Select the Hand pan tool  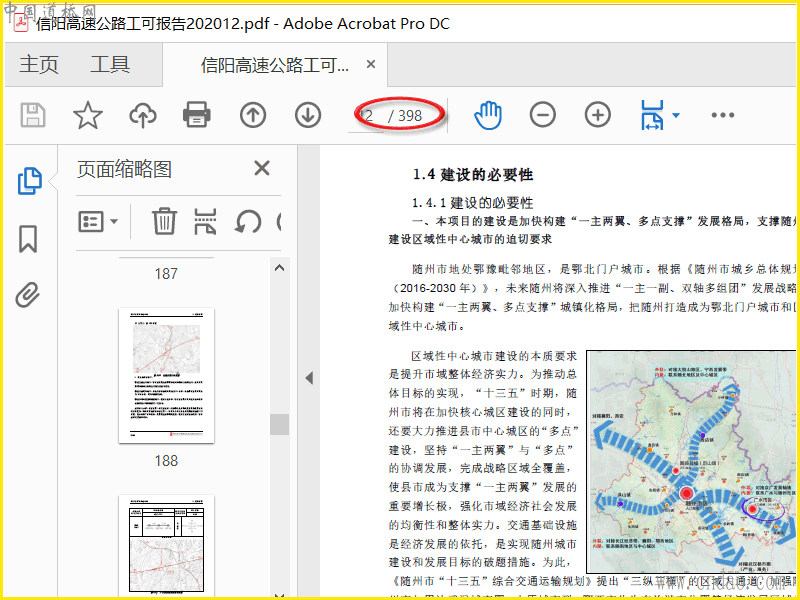(488, 115)
